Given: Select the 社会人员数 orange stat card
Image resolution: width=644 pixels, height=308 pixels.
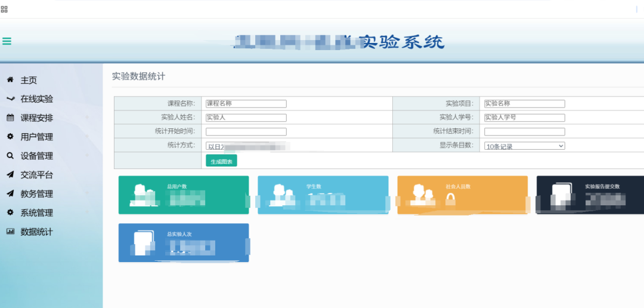Looking at the screenshot, I should click(x=463, y=195).
